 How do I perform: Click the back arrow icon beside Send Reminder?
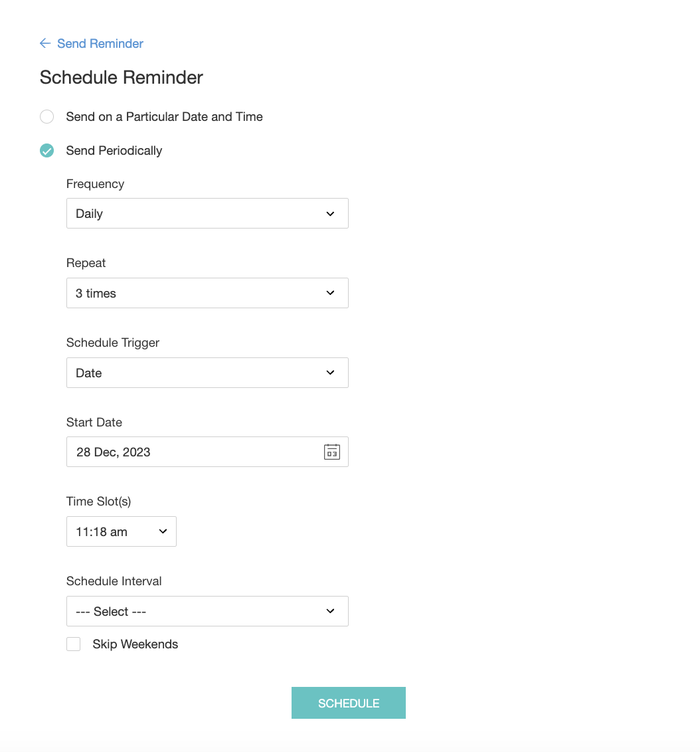tap(45, 44)
